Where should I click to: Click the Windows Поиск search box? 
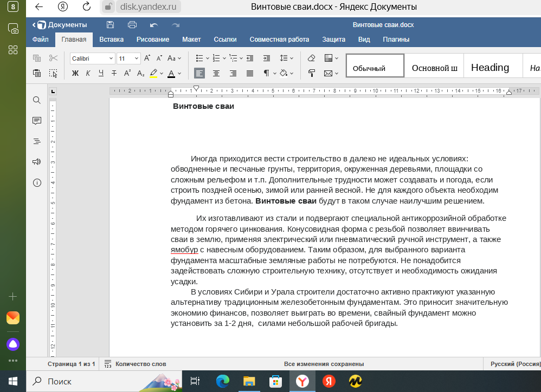pyautogui.click(x=105, y=381)
